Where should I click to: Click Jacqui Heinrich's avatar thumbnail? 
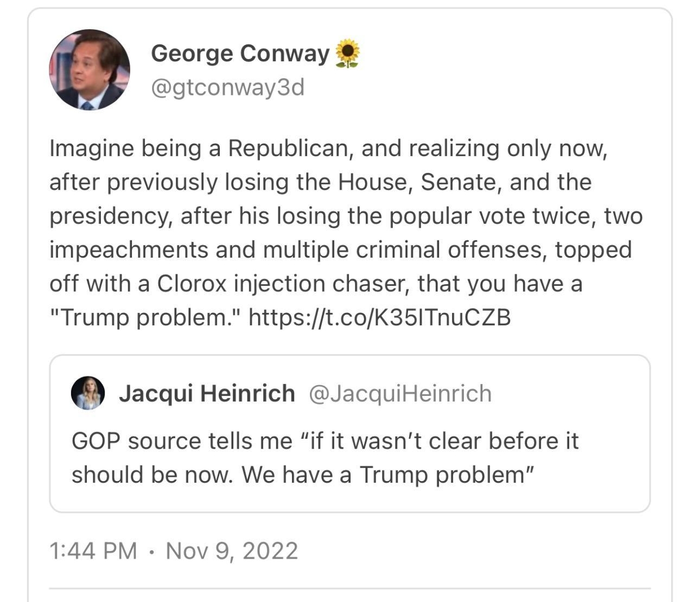(88, 393)
